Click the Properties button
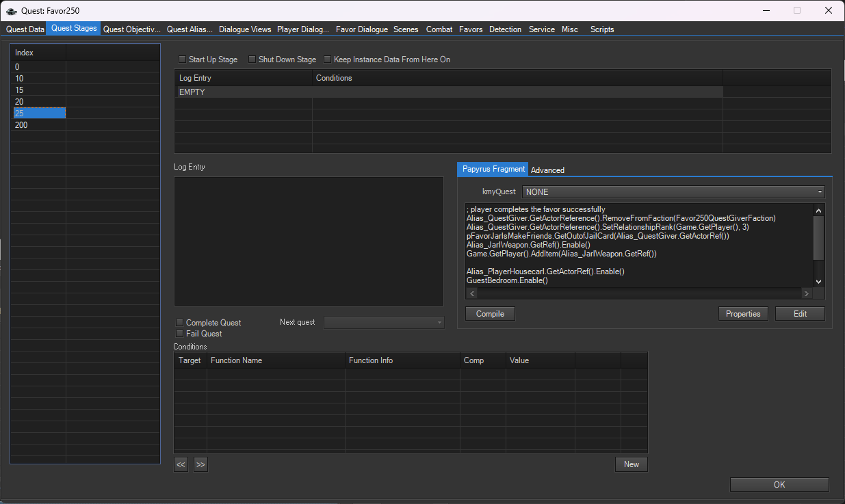 [743, 314]
